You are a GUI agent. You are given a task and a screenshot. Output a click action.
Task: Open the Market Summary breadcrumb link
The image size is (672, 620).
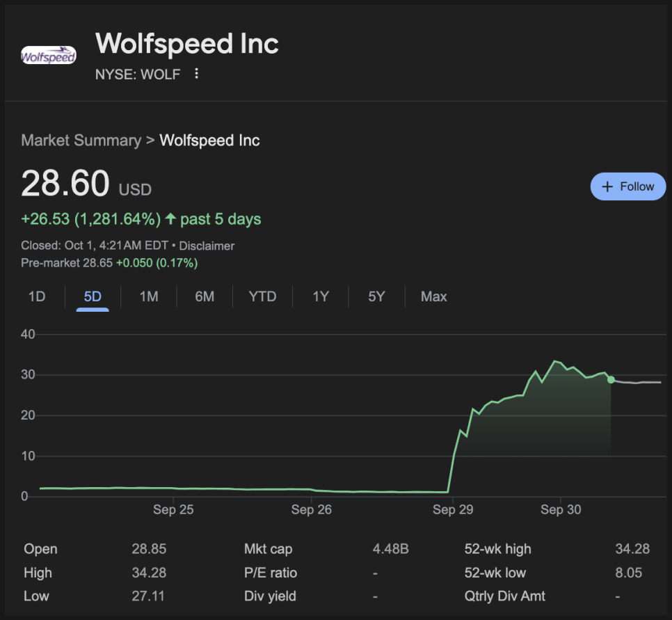point(81,140)
